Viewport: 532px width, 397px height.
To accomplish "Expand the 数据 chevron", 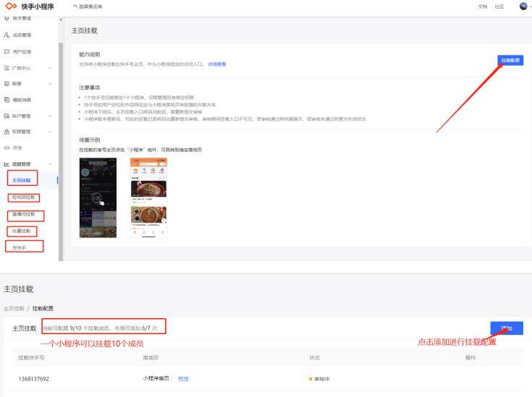I will [x=50, y=83].
